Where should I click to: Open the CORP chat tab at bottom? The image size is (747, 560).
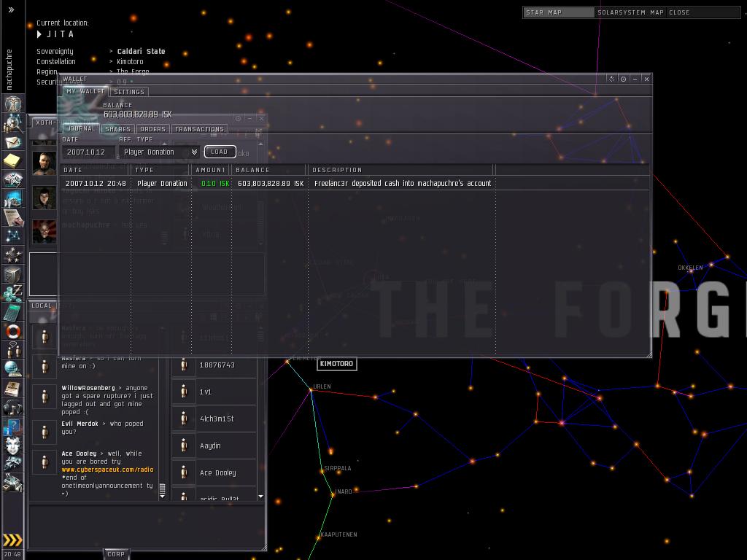pyautogui.click(x=116, y=554)
